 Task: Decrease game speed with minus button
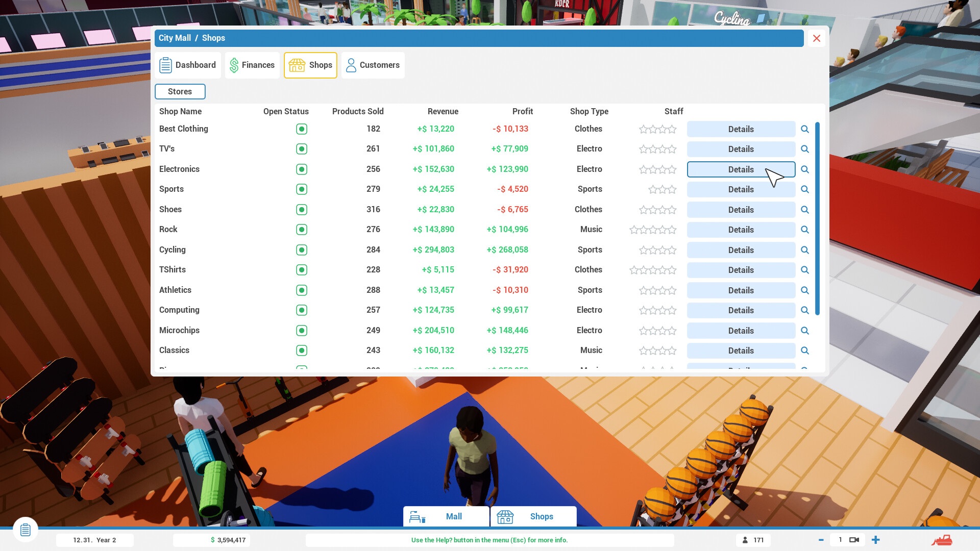click(x=821, y=540)
